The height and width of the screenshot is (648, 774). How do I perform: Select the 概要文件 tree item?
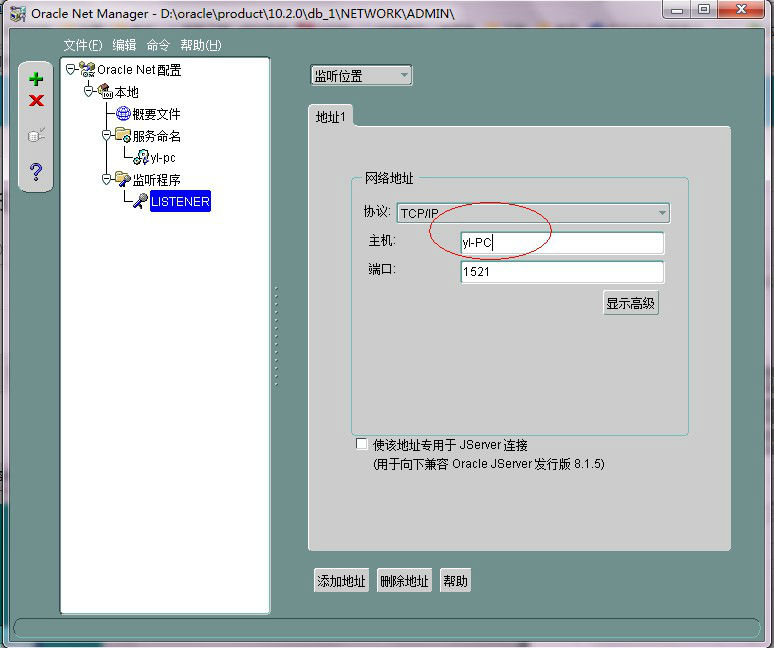[x=156, y=114]
